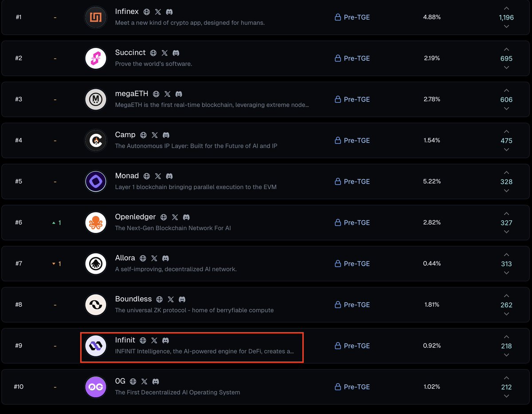The image size is (532, 414).
Task: Open the megaETH project name link
Action: click(x=132, y=94)
